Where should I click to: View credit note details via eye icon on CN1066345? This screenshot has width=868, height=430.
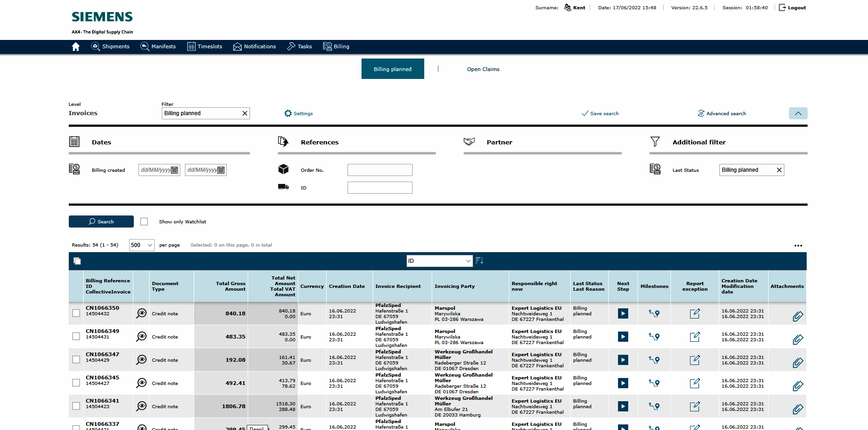coord(141,383)
